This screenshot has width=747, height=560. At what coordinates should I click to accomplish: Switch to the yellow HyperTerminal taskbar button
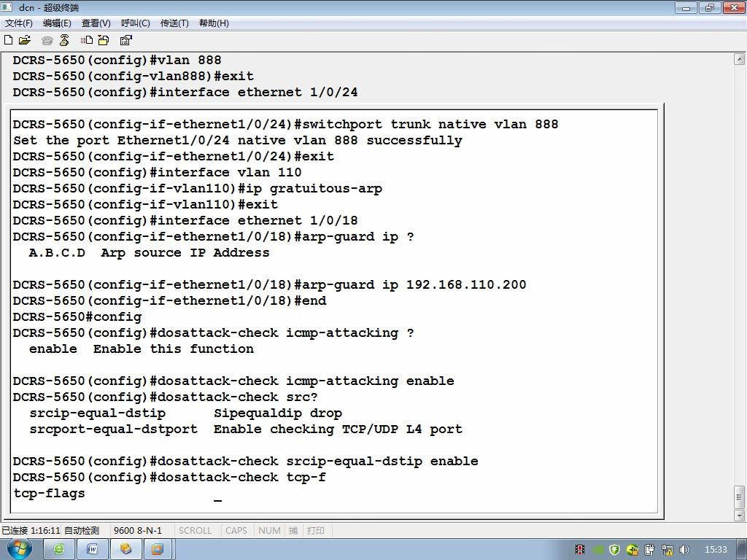[x=125, y=549]
